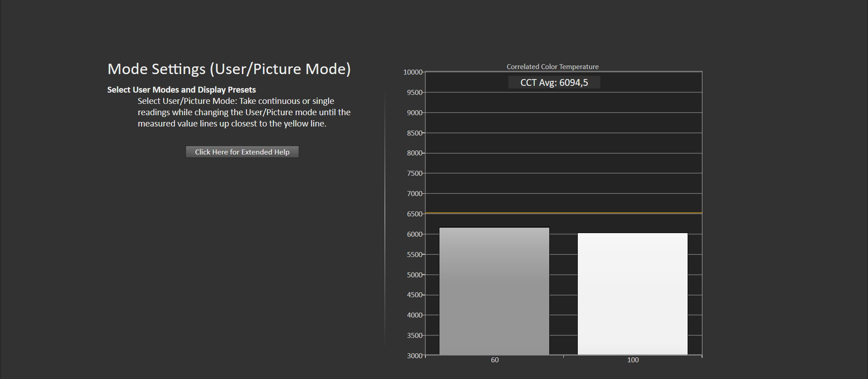
Task: Click the 10000 axis label
Action: pos(413,72)
